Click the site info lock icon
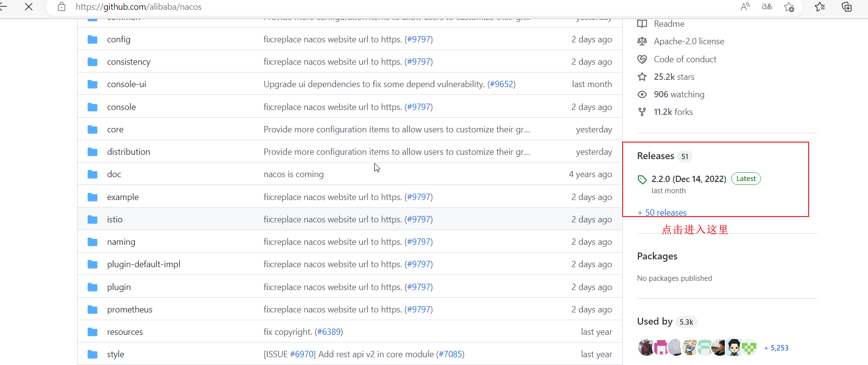Image resolution: width=868 pixels, height=365 pixels. (61, 7)
